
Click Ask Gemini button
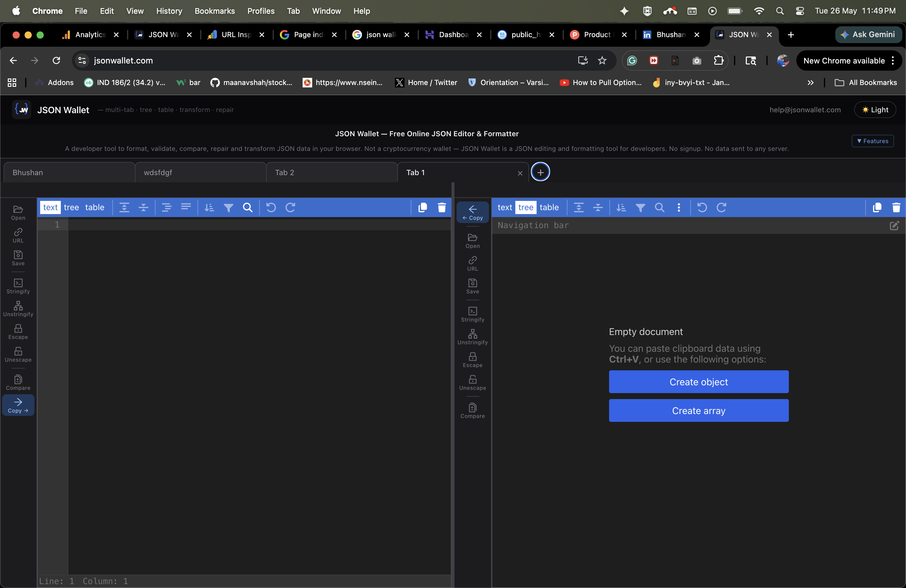[x=868, y=35]
